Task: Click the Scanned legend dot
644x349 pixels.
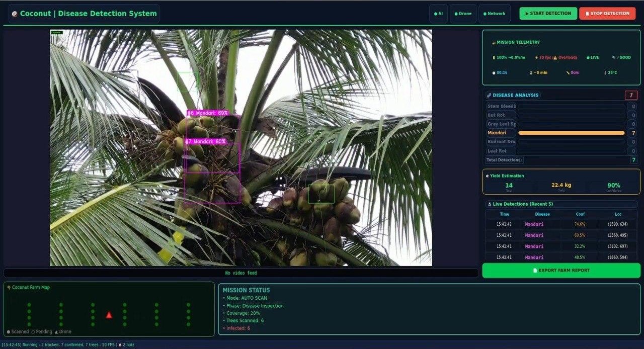Action: pyautogui.click(x=9, y=332)
